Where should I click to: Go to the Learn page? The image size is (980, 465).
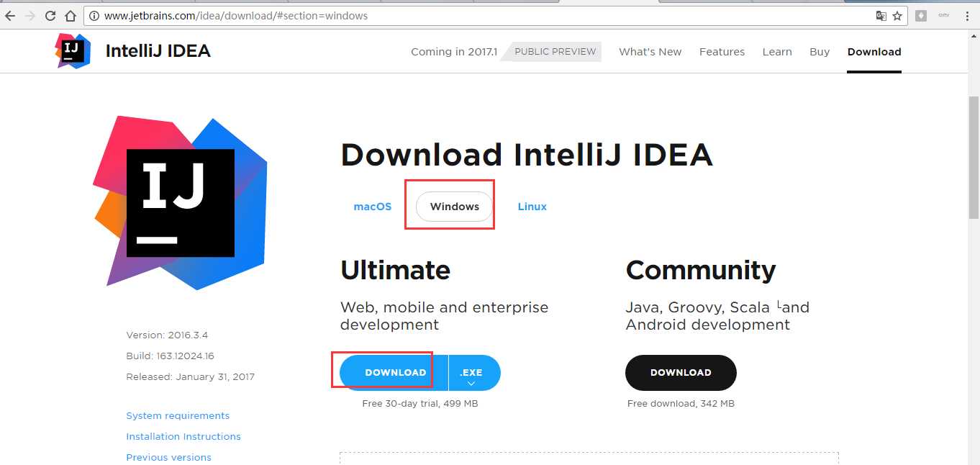point(777,52)
